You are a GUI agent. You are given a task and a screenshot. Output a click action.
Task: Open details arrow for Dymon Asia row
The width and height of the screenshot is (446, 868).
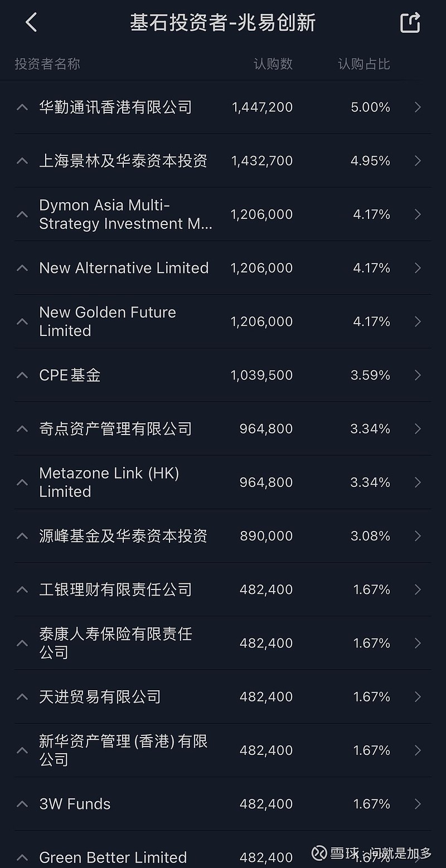418,214
